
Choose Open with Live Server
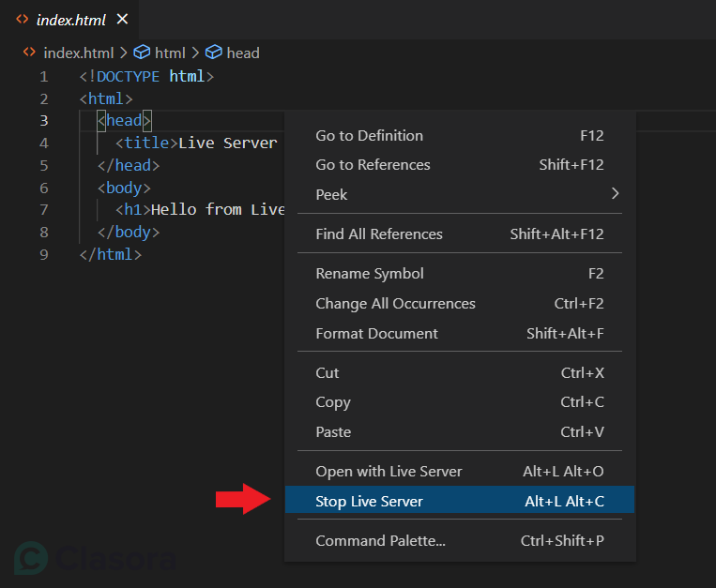(x=460, y=471)
